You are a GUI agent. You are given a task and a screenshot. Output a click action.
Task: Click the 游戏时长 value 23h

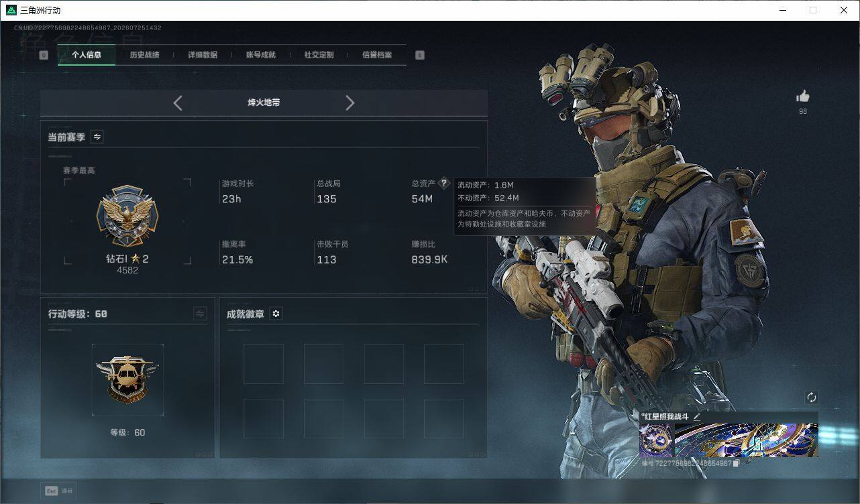(231, 199)
